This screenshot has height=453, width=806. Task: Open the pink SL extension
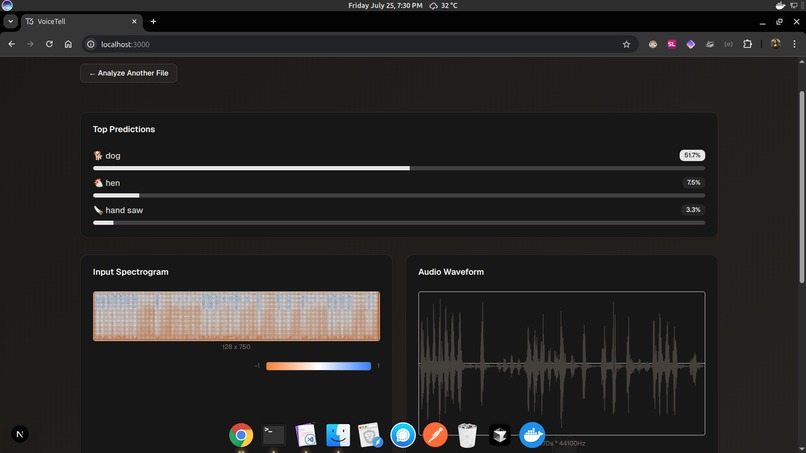tap(672, 44)
